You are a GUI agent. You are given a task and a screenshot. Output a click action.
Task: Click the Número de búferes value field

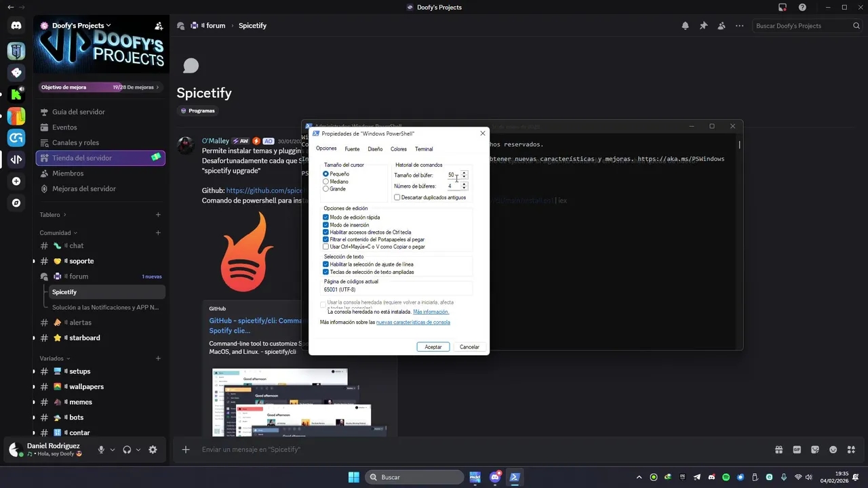[452, 186]
